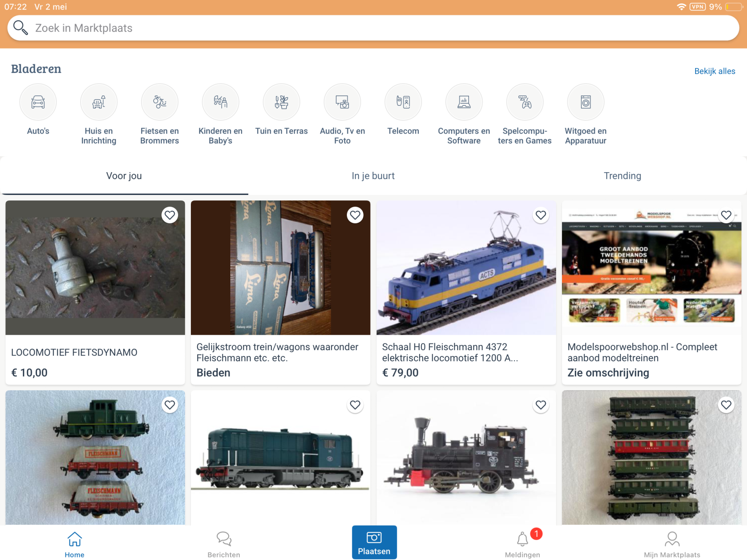Switch to the In je buurt tab

[x=373, y=176]
